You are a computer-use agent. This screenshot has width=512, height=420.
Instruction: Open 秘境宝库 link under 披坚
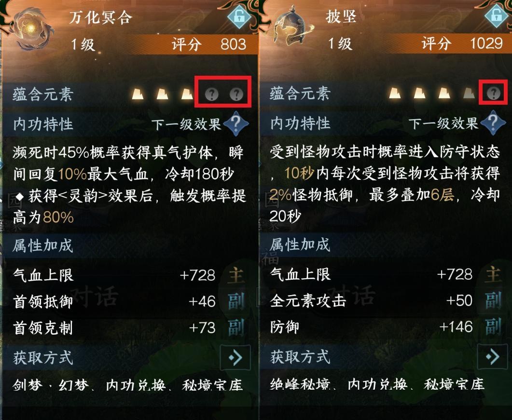[454, 384]
